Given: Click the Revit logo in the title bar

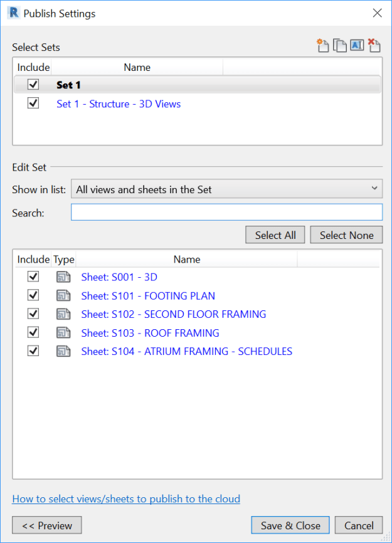Looking at the screenshot, I should click(13, 13).
